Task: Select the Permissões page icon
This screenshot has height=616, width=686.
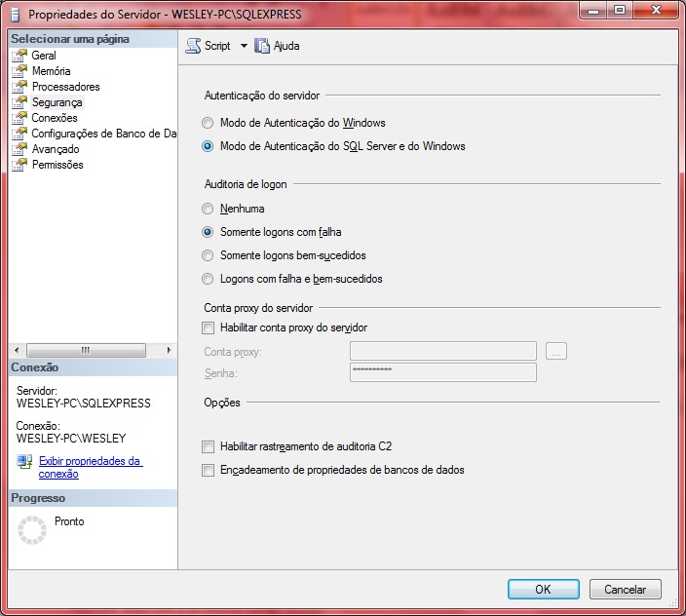Action: pos(19,165)
